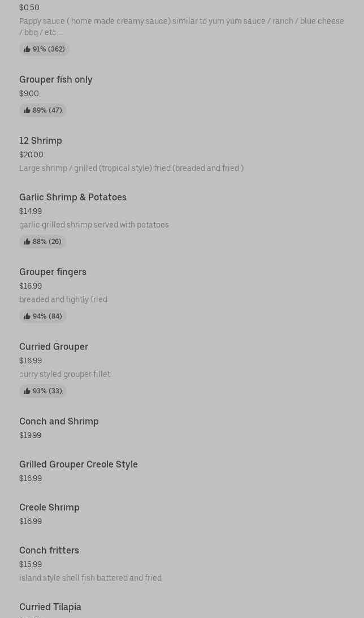The image size is (364, 618).
Task: Click the 94% (84) rating badge
Action: click(x=43, y=316)
